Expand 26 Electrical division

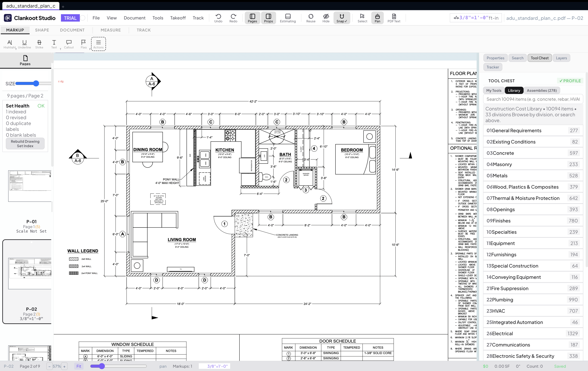tap(533, 333)
